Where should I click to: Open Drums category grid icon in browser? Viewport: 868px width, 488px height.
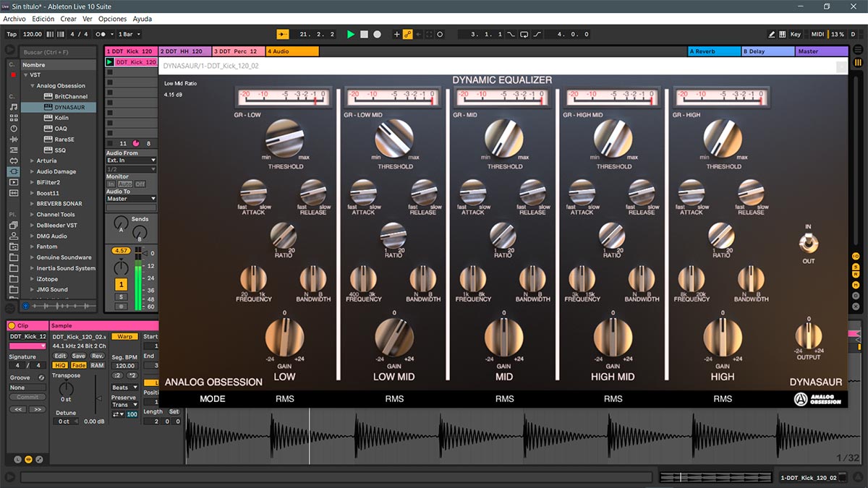point(14,118)
